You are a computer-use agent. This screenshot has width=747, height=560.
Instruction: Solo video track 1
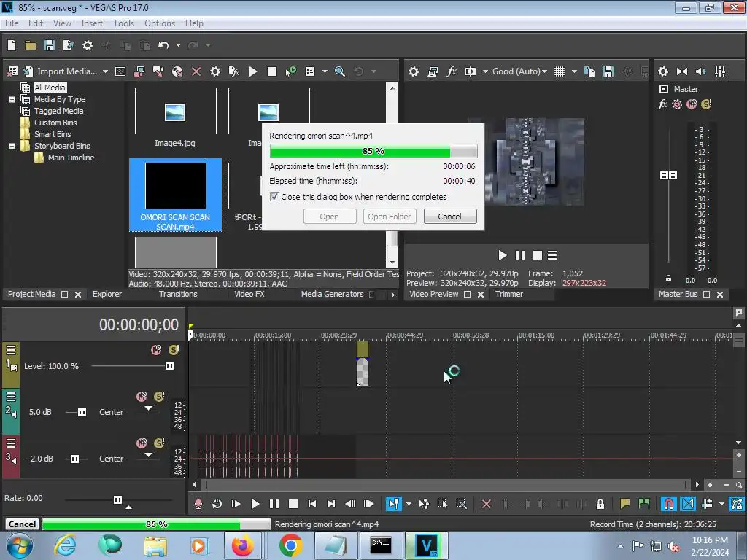click(174, 350)
